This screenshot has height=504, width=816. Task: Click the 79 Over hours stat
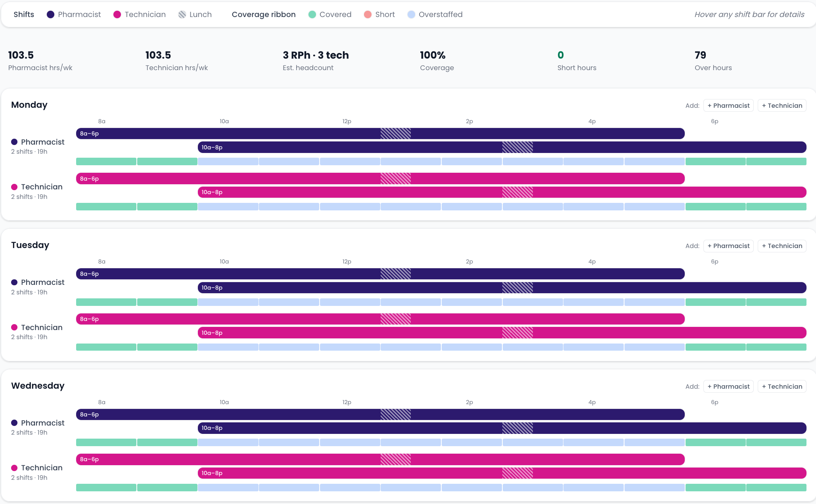(713, 61)
